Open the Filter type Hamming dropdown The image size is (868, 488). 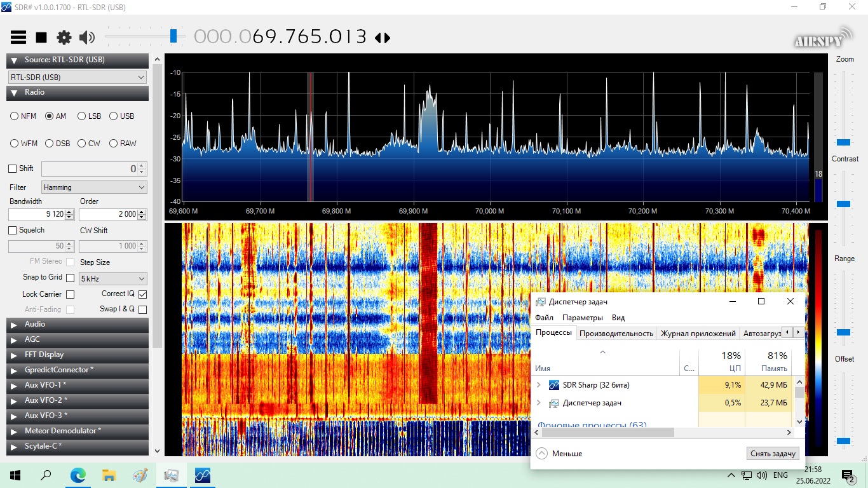[x=94, y=187]
